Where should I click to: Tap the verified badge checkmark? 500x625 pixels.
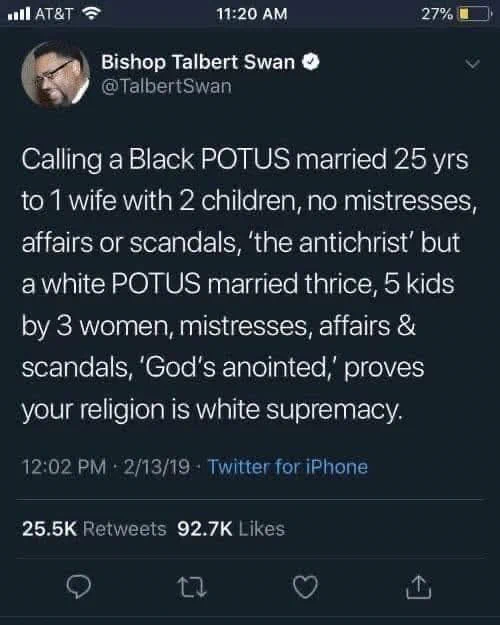pyautogui.click(x=311, y=63)
